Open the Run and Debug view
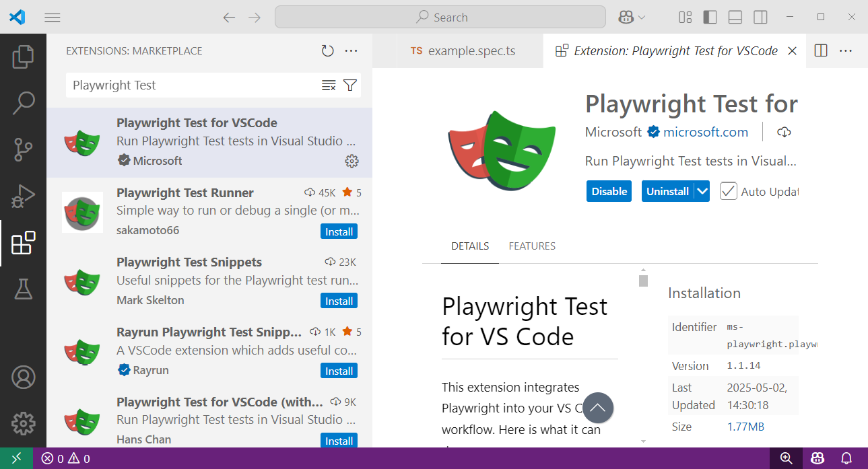 (24, 196)
